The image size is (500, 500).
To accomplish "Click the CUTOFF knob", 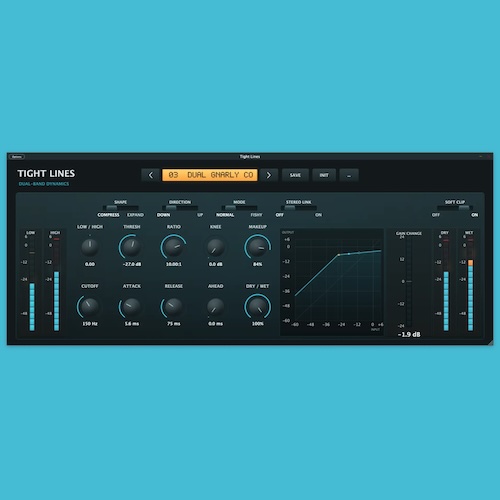I will coord(90,307).
